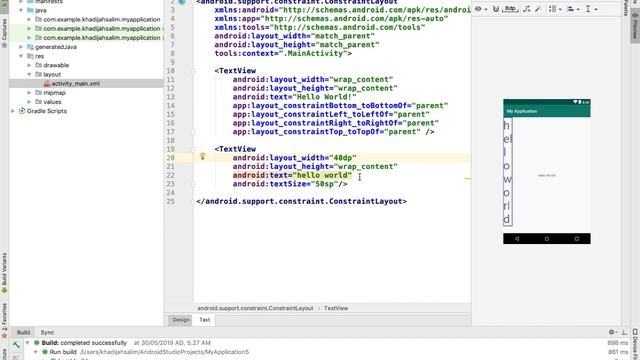This screenshot has height=360, width=640.
Task: Click the Build: completed successfully message
Action: [84, 343]
